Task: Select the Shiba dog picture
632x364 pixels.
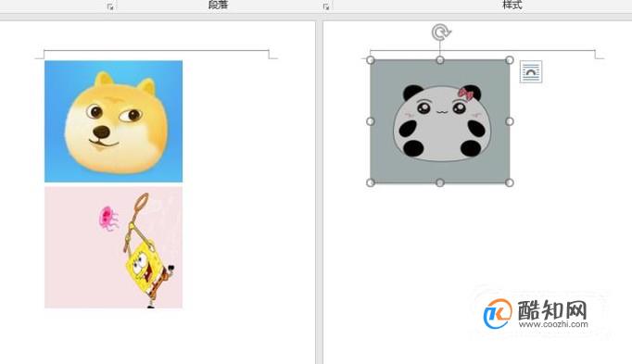Action: [x=113, y=121]
